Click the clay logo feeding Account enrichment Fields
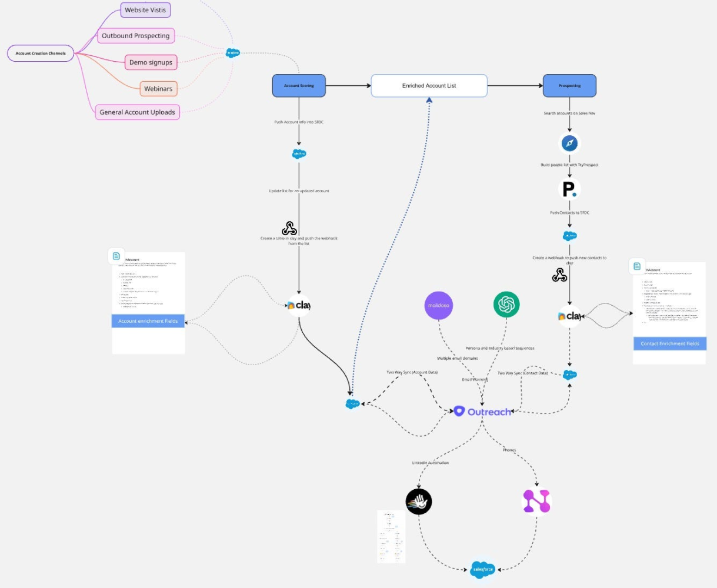 [299, 306]
